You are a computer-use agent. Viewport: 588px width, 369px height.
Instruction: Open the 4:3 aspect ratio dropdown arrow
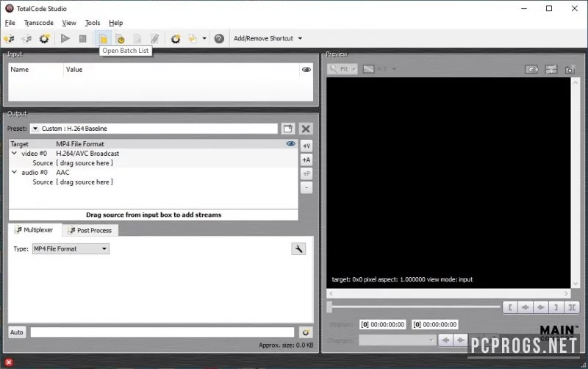click(x=394, y=69)
